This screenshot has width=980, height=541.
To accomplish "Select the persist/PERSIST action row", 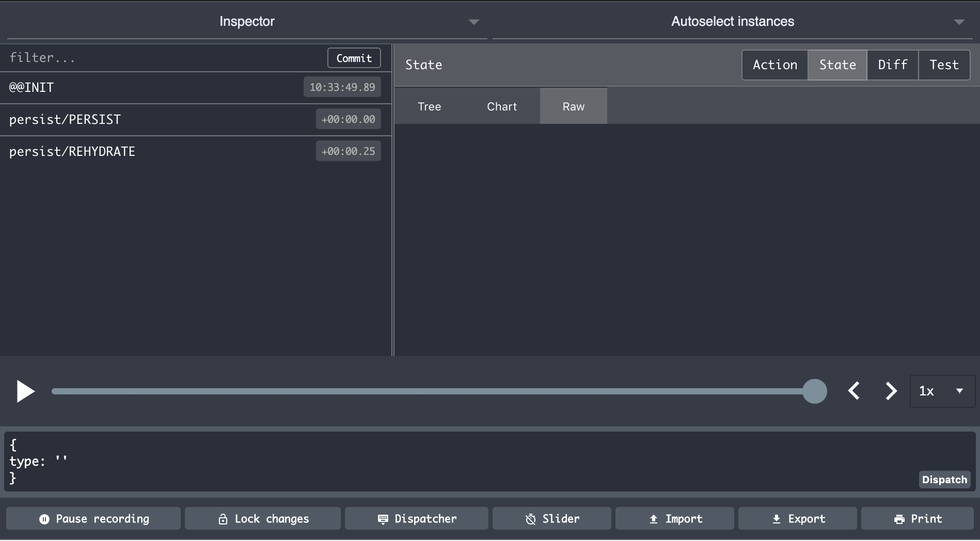I will click(196, 119).
